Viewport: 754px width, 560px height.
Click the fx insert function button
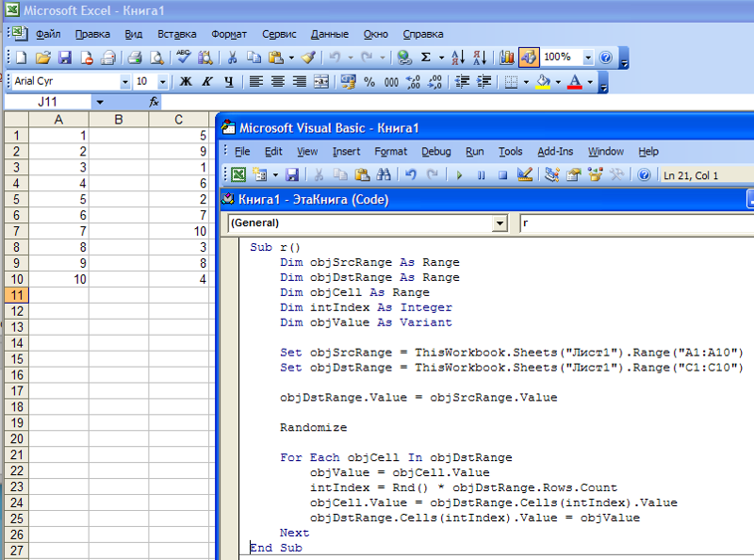pos(154,102)
